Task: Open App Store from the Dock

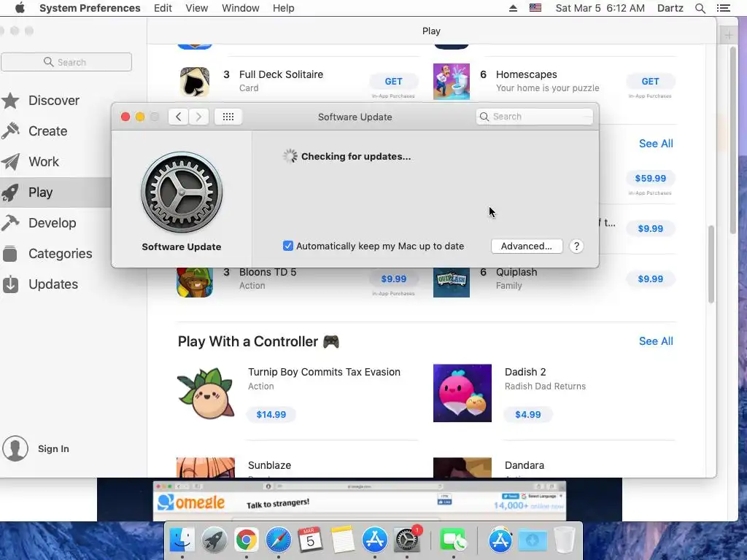Action: coord(374,540)
